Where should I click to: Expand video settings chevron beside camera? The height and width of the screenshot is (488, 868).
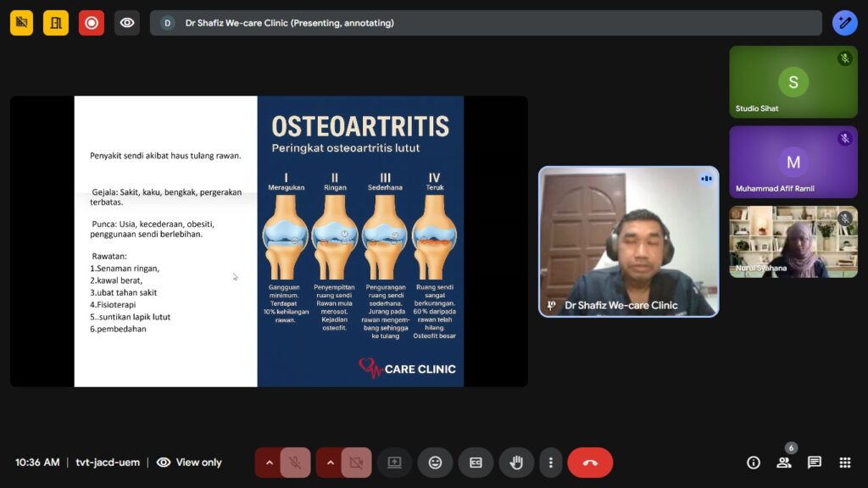[x=331, y=463]
